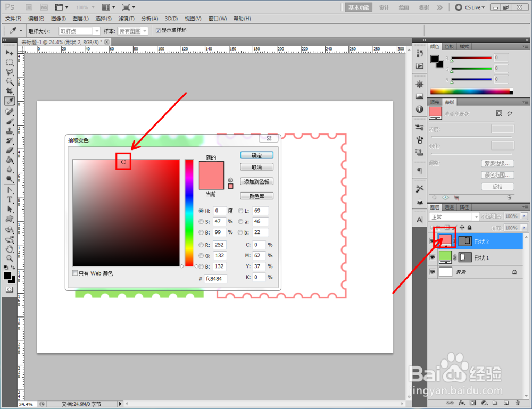Select the Quick Selection tool
Screen dimensions: 532x409
[10, 81]
